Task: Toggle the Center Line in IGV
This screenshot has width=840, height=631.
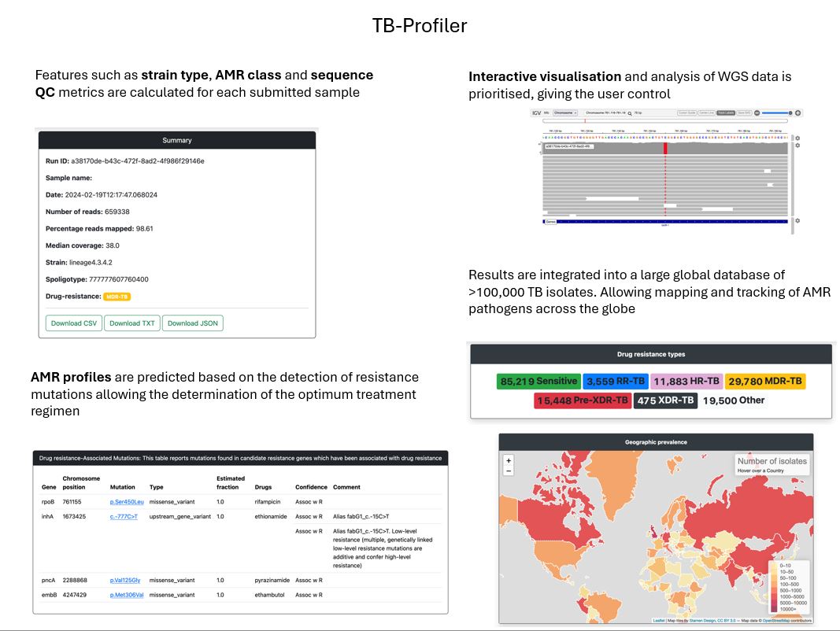Action: 706,113
